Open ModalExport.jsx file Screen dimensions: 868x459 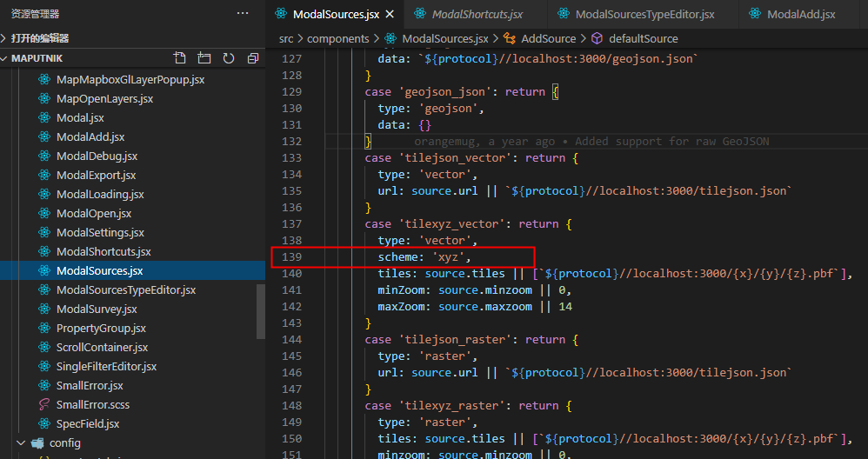[x=96, y=176]
